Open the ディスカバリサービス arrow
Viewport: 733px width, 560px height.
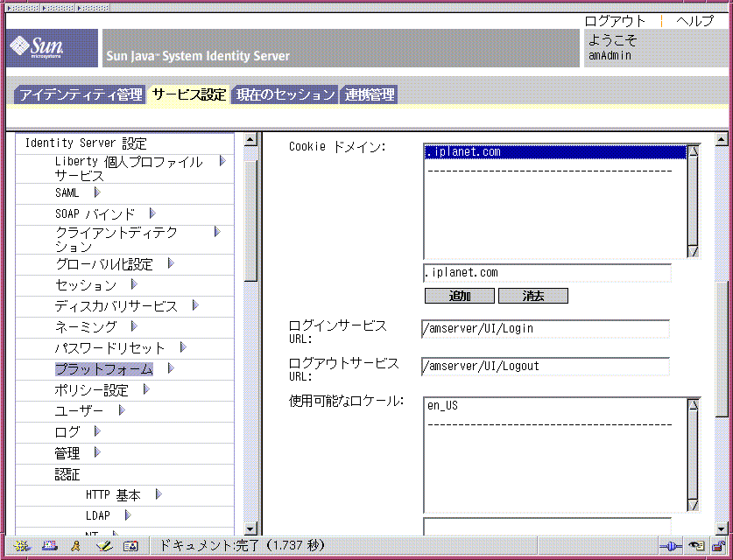click(195, 305)
